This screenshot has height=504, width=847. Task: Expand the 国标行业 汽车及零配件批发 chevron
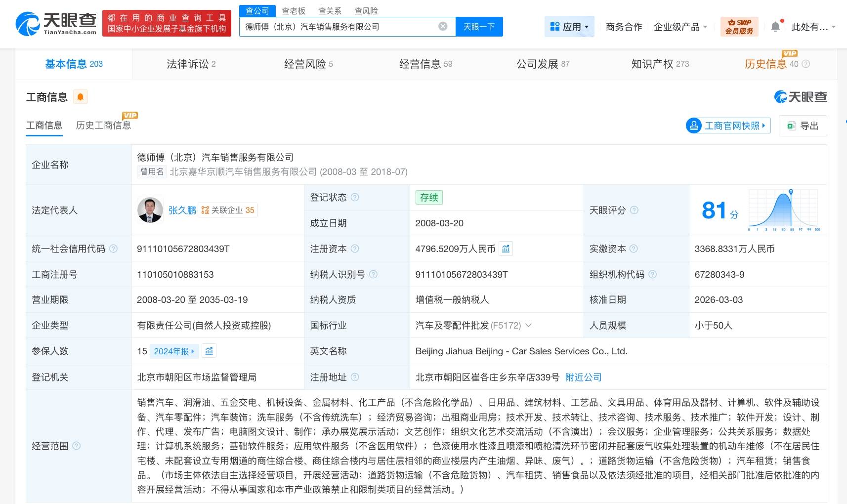528,325
